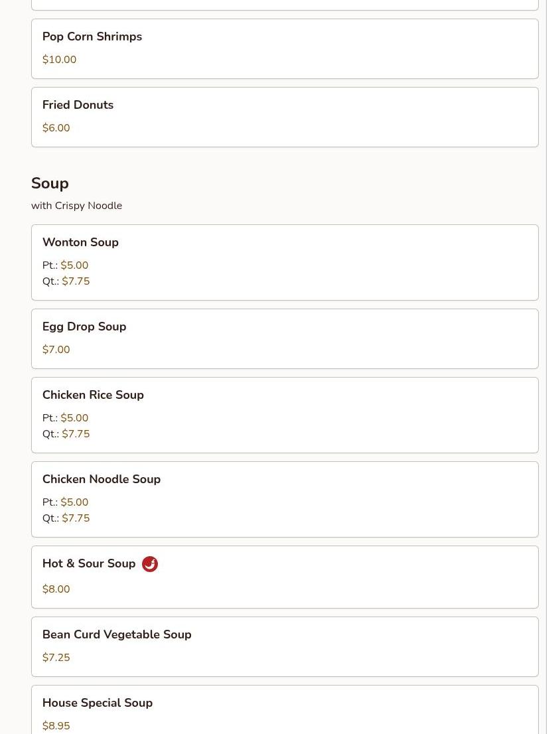Click the page's vertical scrollbar track
560x734 pixels.
(x=553, y=367)
